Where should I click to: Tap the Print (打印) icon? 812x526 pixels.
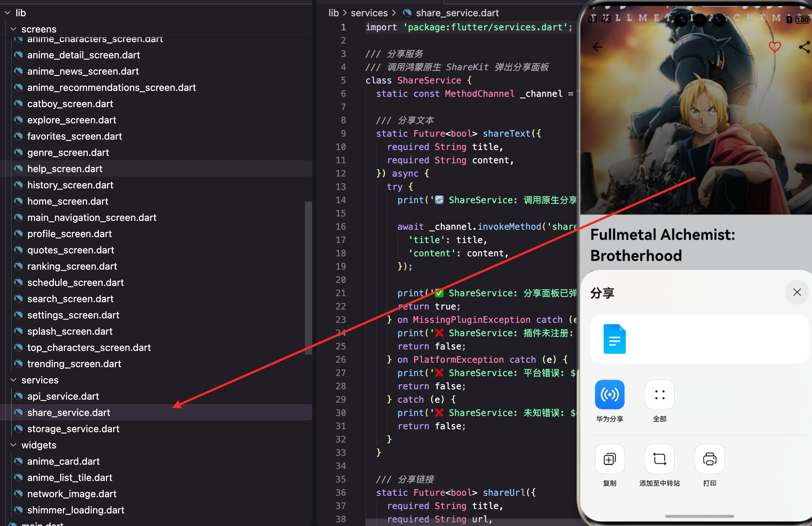(x=709, y=459)
